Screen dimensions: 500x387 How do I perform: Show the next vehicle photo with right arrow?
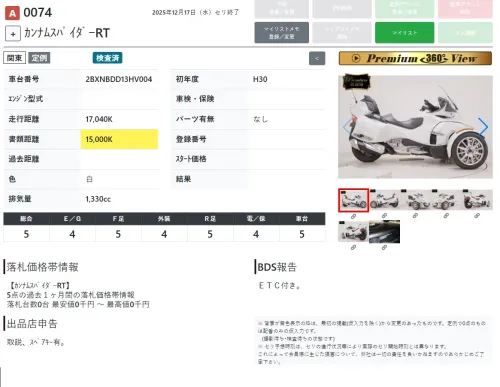(483, 127)
